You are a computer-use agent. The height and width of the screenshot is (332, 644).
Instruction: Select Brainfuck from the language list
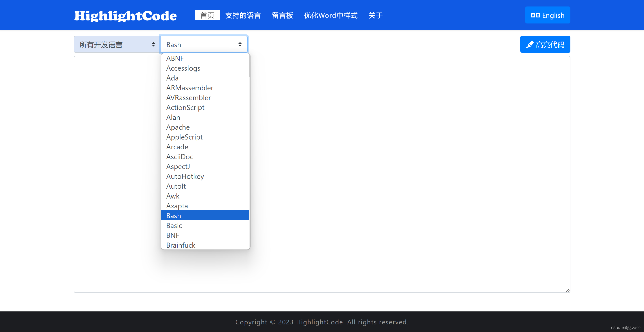click(181, 245)
